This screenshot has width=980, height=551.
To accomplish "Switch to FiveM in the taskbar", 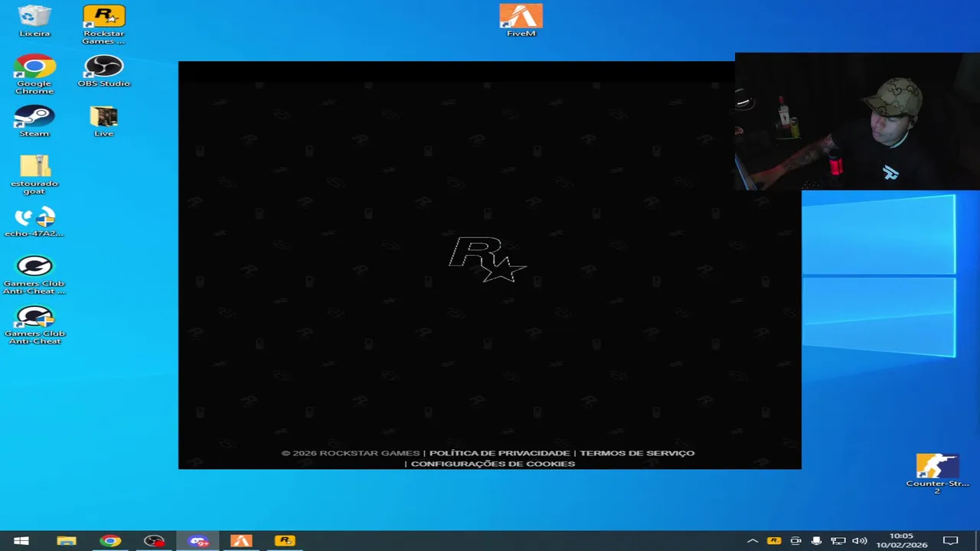I will click(241, 541).
